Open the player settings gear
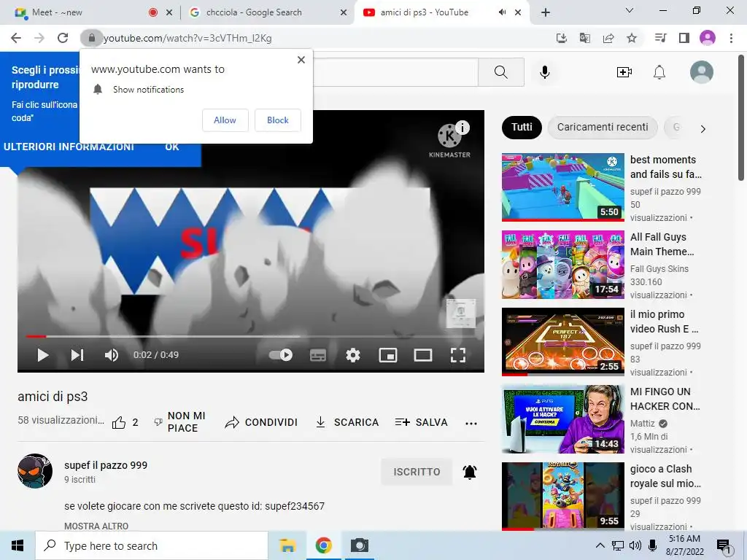 pos(353,355)
